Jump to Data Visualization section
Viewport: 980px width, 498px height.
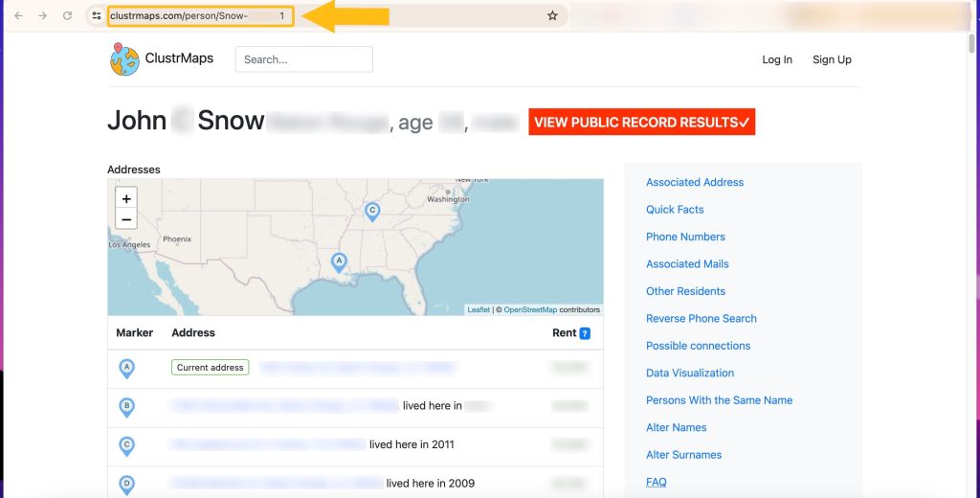[690, 373]
